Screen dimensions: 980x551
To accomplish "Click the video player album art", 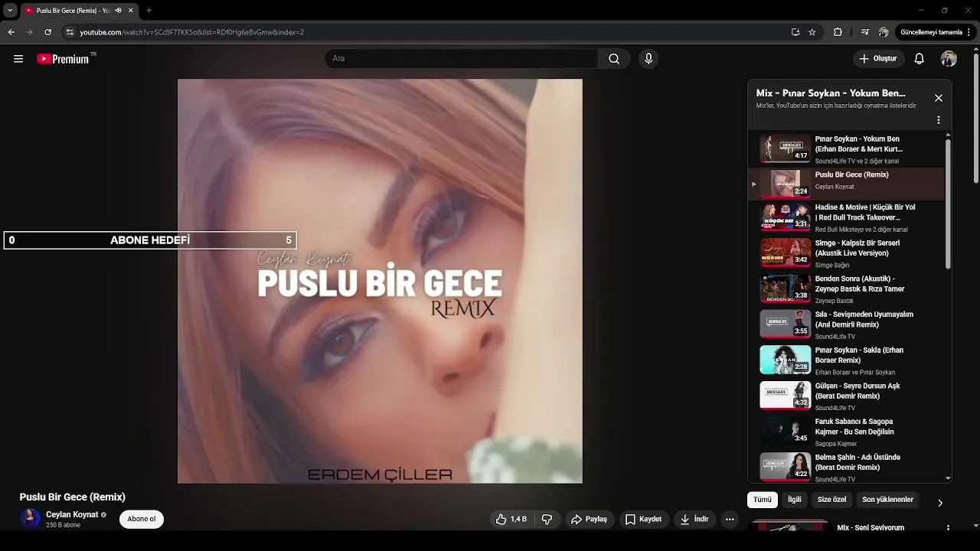I will [380, 281].
